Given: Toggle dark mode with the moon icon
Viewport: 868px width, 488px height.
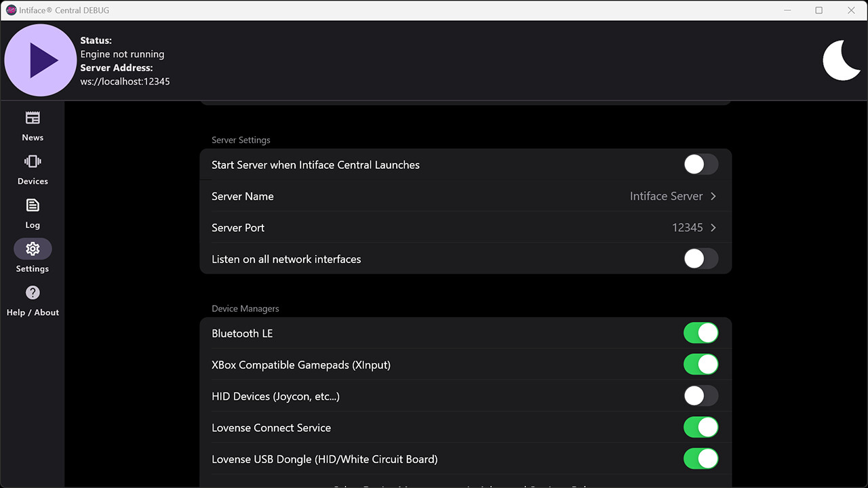Looking at the screenshot, I should [842, 60].
